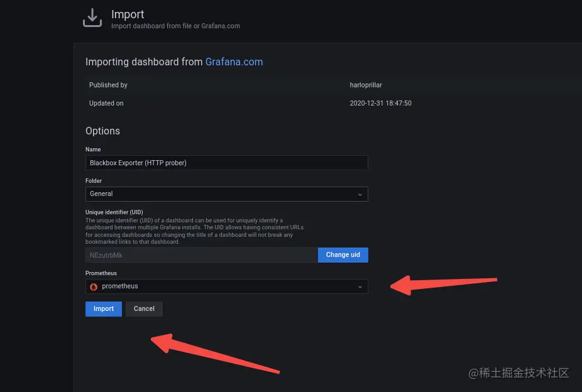Click the Unique identifier (UID) label

[114, 212]
